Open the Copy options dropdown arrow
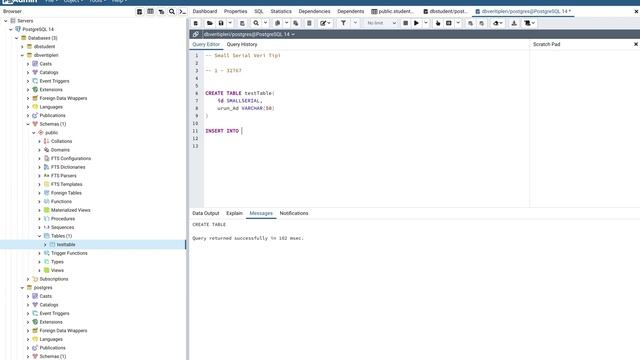The image size is (640, 360). (287, 23)
